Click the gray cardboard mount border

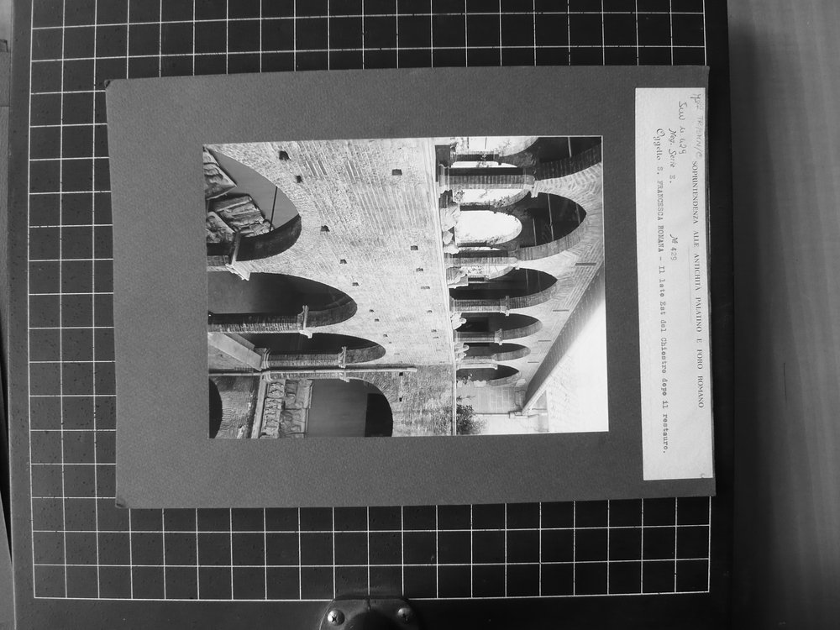pyautogui.click(x=155, y=289)
